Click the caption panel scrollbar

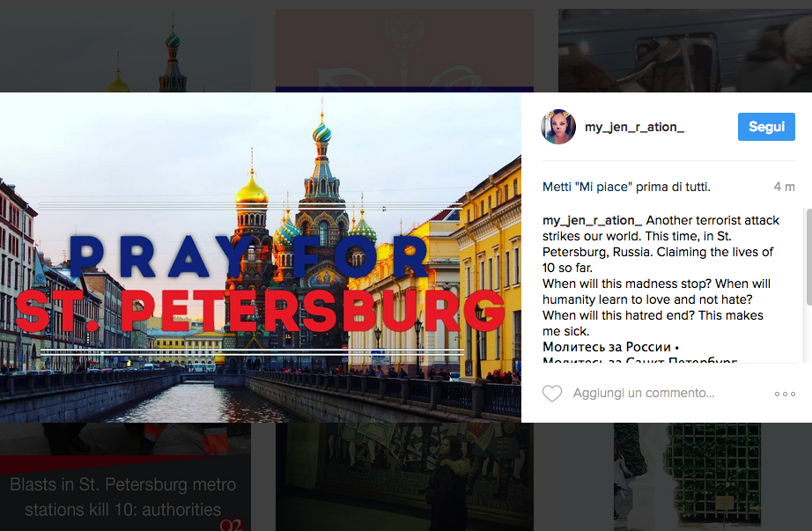(808, 257)
